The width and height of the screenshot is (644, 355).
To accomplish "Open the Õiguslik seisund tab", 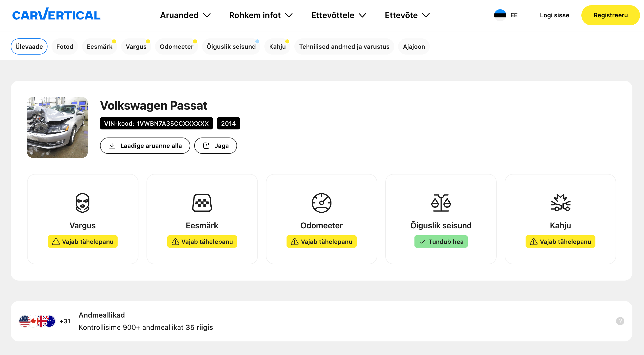I will pyautogui.click(x=231, y=46).
